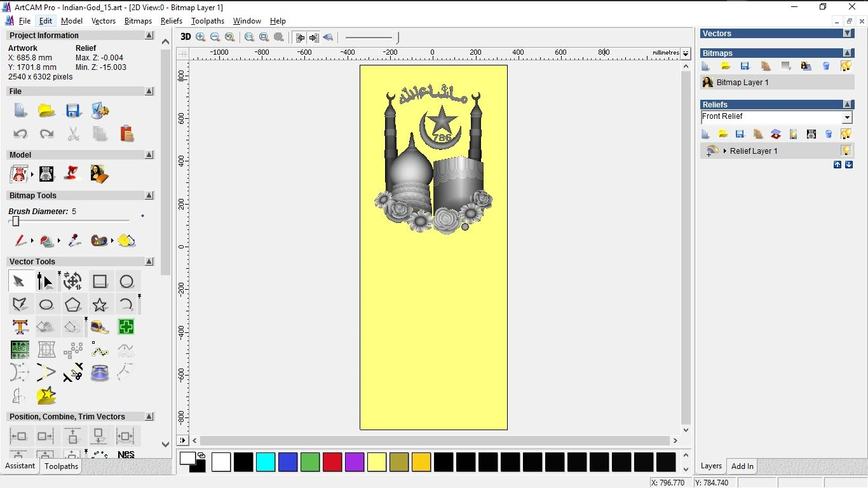Switch to the Add In tab
The width and height of the screenshot is (868, 488).
tap(742, 466)
